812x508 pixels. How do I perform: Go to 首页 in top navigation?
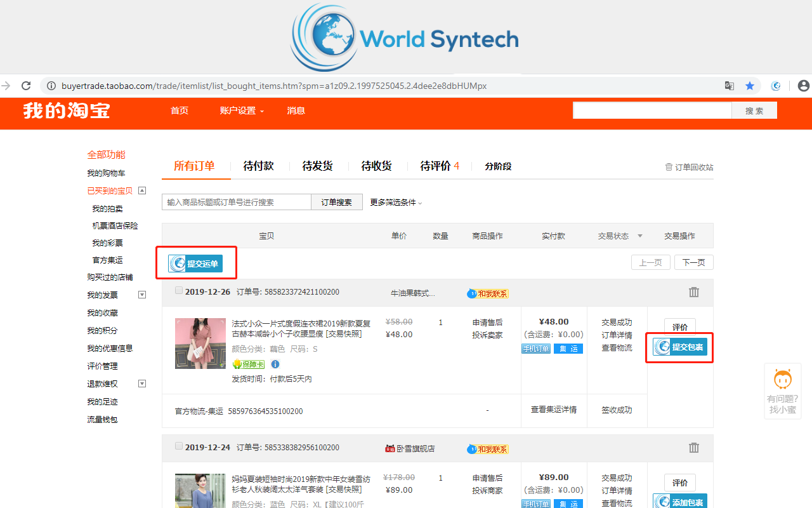click(180, 110)
